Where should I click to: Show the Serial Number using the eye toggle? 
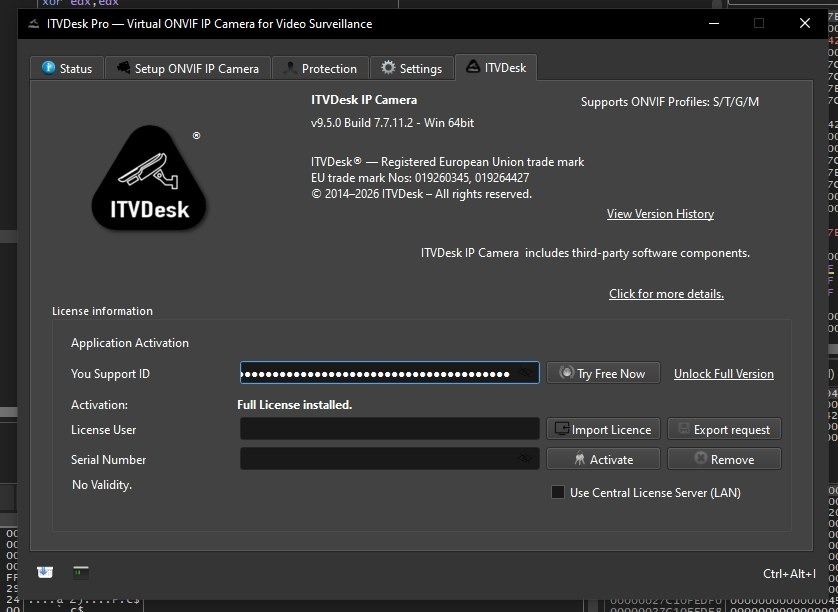coord(525,459)
